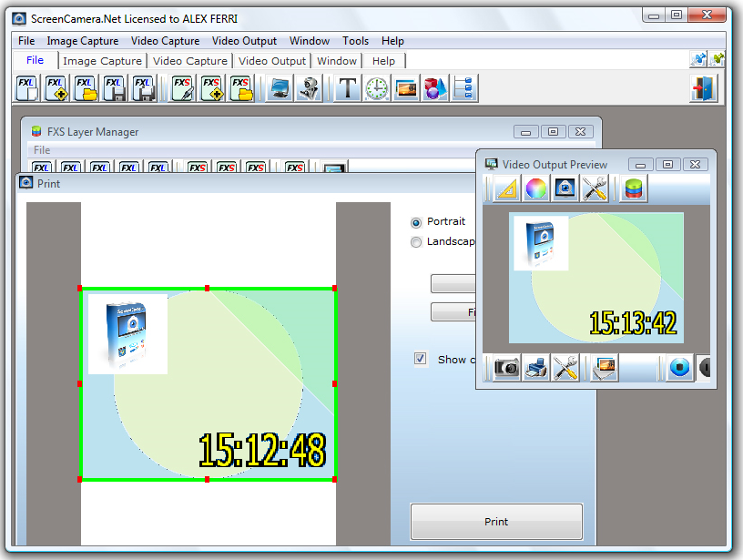Open color wheel in Video Output Preview
Viewport: 743px width, 560px height.
[x=536, y=188]
